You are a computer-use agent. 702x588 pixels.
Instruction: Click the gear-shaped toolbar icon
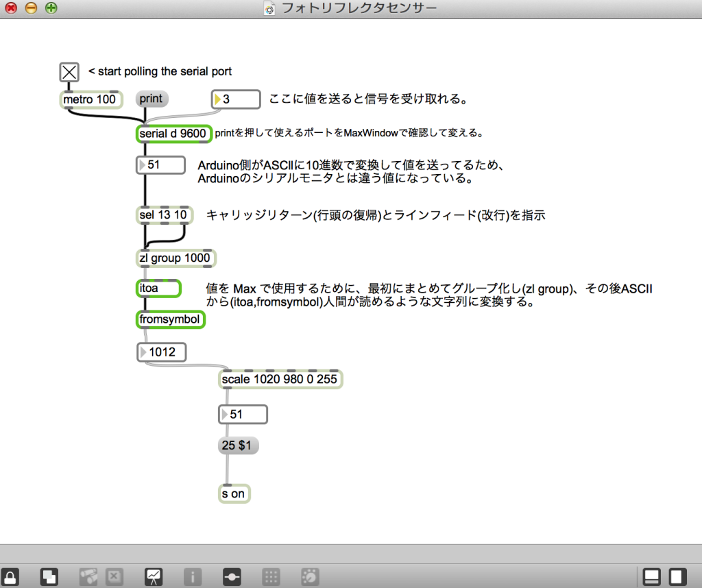310,577
